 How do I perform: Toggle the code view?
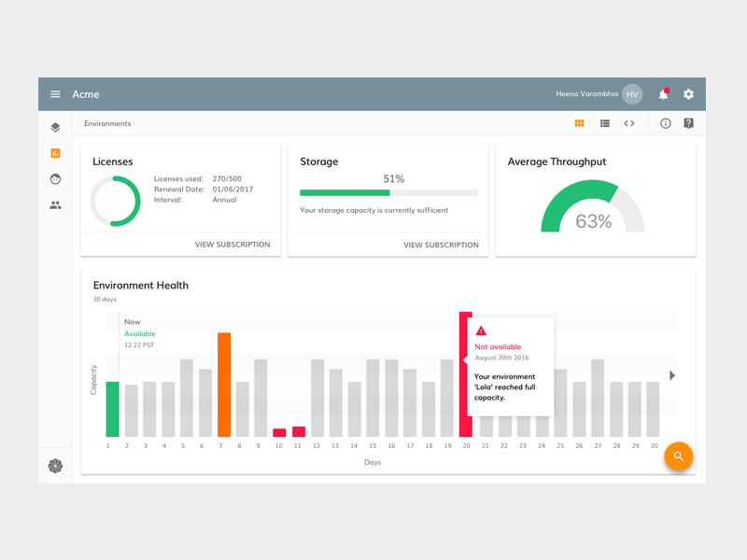pos(629,123)
